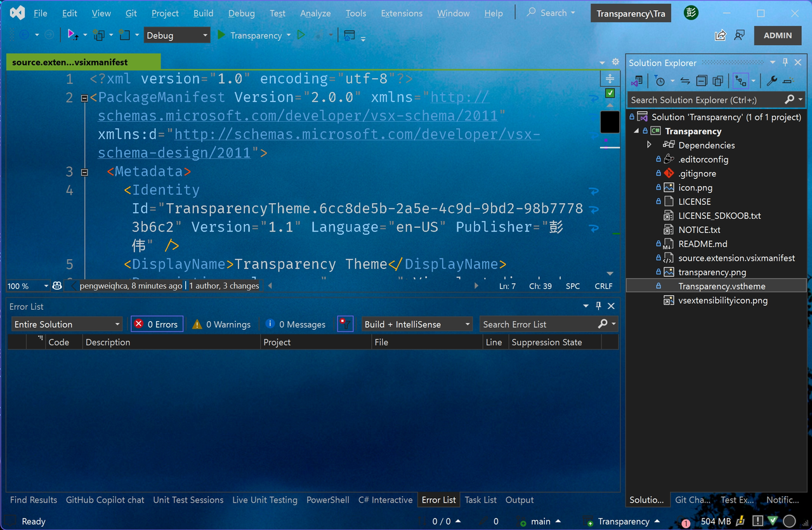Switch views icon in Solution Explorer toolbar

click(638, 81)
